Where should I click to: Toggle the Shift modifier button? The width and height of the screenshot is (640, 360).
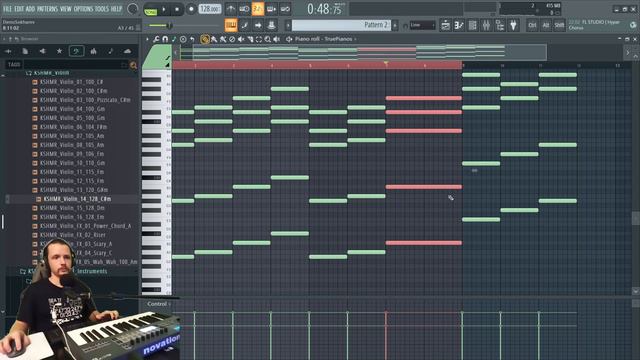click(559, 25)
